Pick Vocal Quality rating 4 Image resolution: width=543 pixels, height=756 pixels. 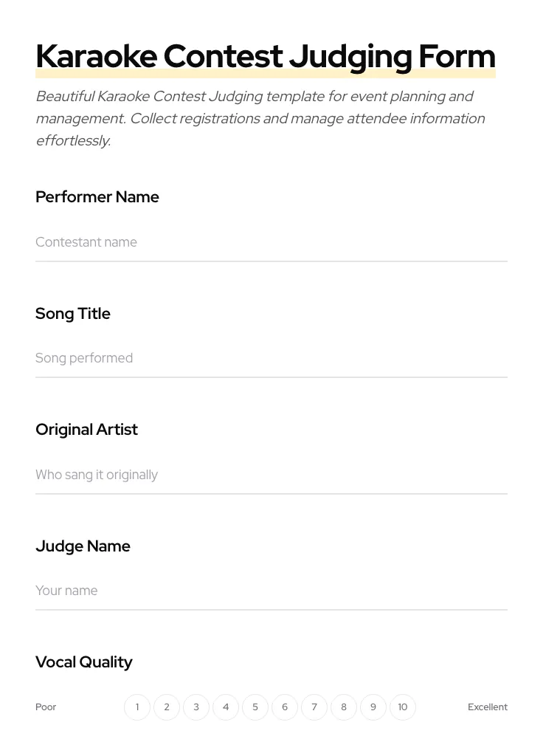(x=226, y=707)
